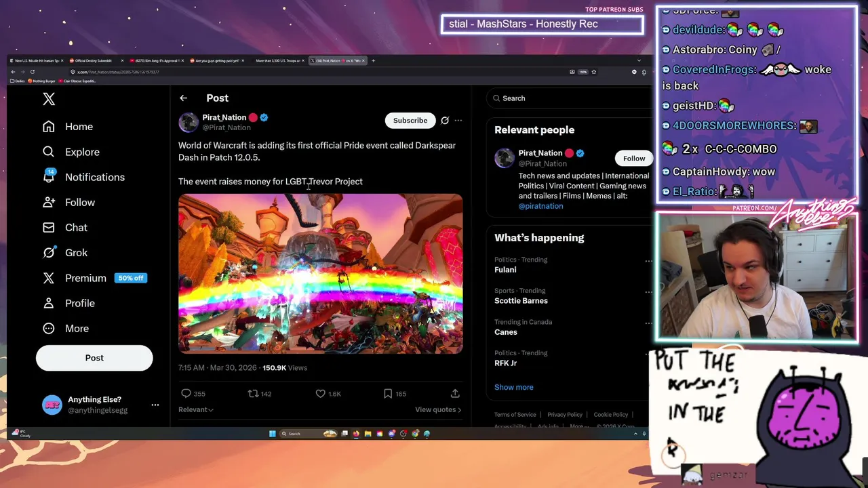Screen dimensions: 868x488
Task: Open the Home page icon
Action: point(49,127)
